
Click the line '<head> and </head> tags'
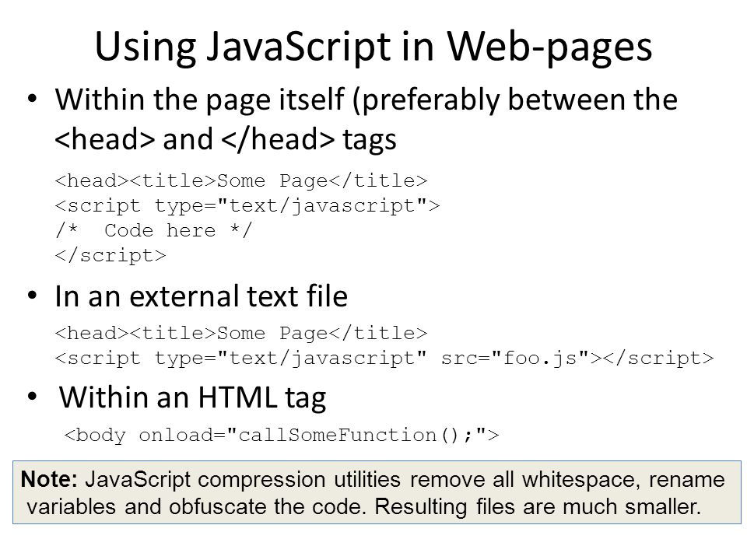226,139
